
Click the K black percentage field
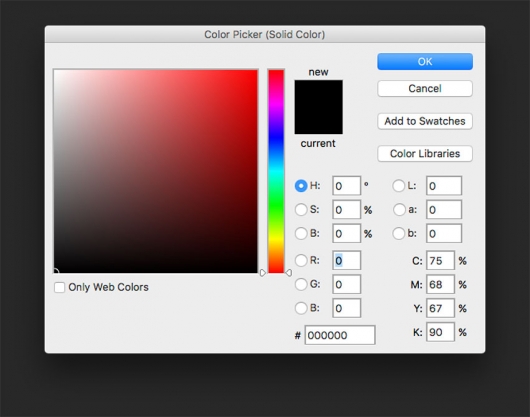[x=440, y=332]
